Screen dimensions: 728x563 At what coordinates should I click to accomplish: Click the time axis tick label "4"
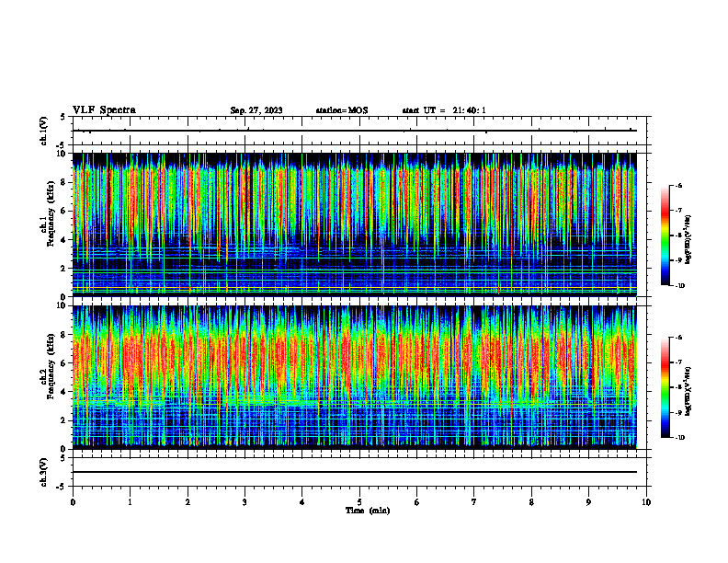(x=302, y=502)
